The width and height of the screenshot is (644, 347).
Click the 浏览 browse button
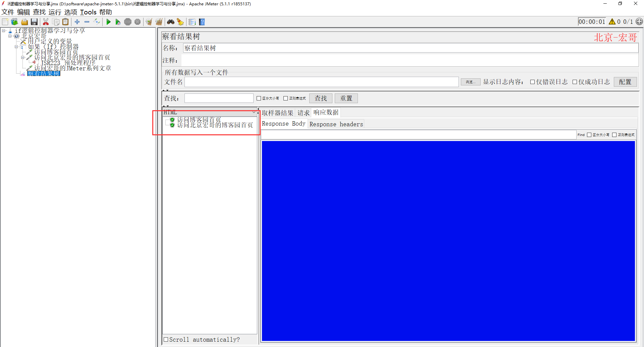(x=471, y=82)
